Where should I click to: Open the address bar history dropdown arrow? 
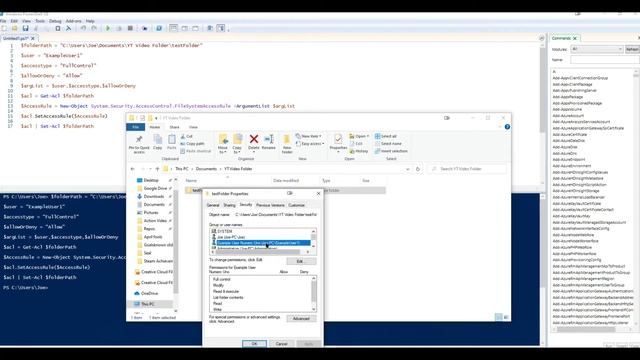[x=407, y=169]
